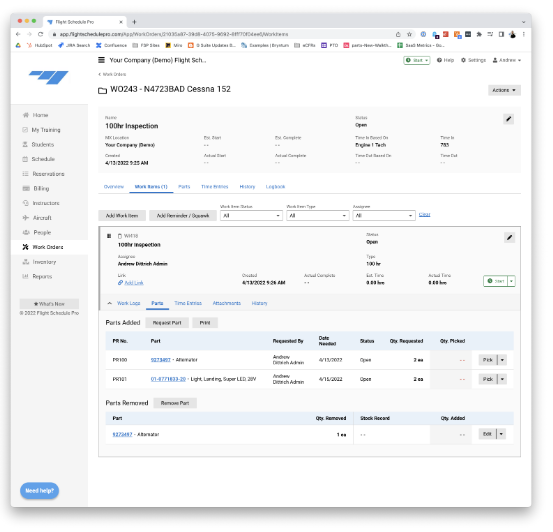
Task: Open the Work Item Status filter
Action: point(251,216)
